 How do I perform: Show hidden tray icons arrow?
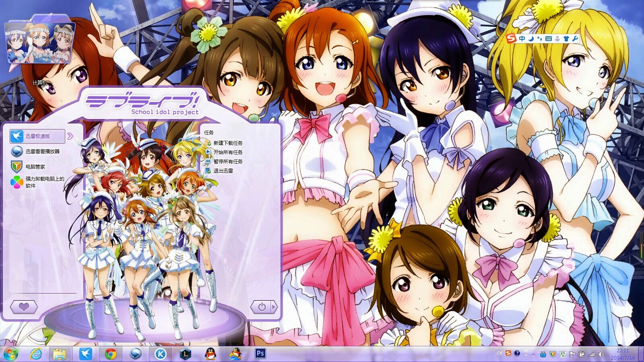(x=534, y=355)
